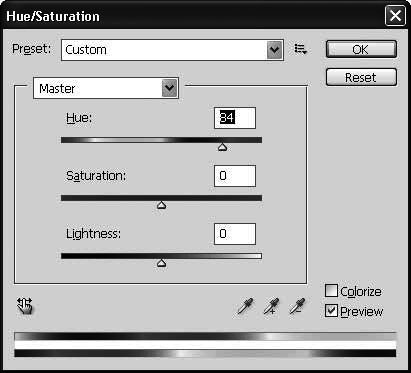Click the Reset button

click(x=361, y=77)
